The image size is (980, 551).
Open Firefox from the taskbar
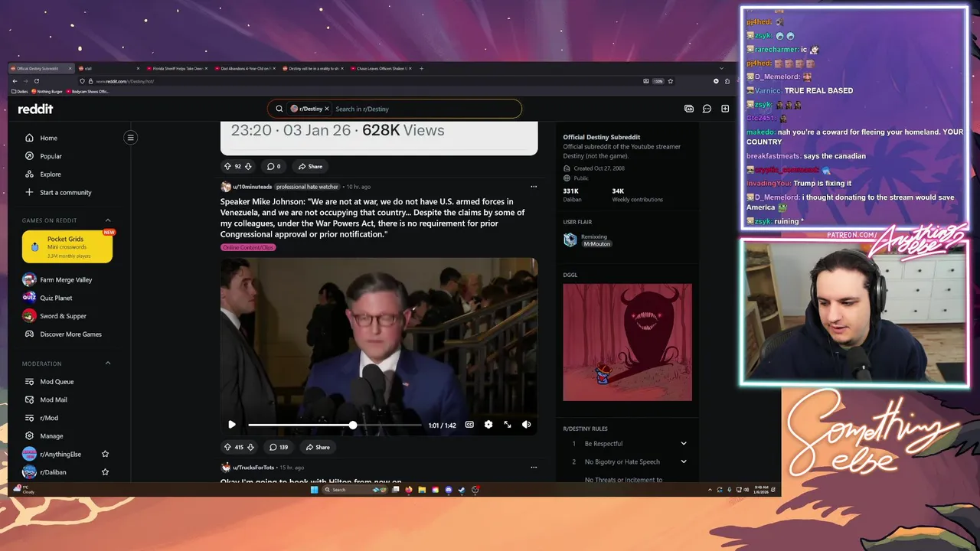coord(409,490)
